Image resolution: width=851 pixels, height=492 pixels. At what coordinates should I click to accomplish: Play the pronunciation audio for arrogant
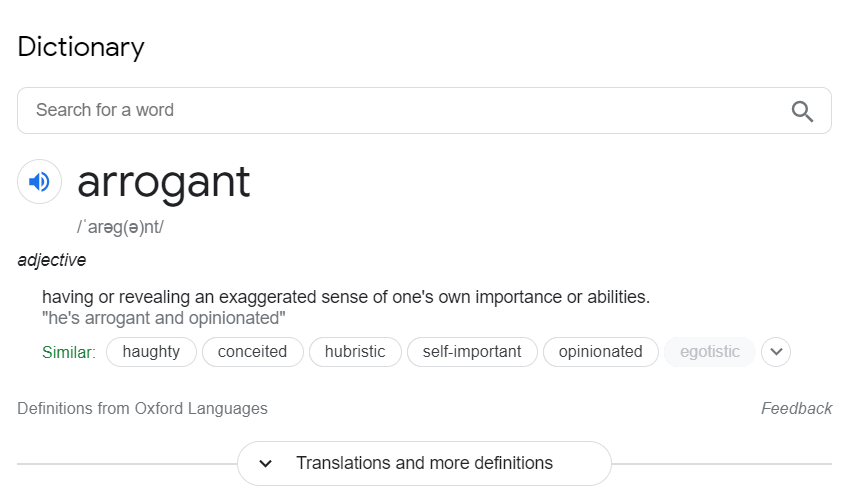(x=39, y=181)
